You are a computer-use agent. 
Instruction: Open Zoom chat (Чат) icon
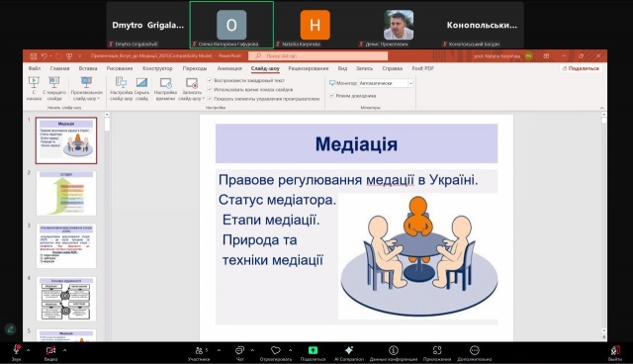(x=239, y=350)
